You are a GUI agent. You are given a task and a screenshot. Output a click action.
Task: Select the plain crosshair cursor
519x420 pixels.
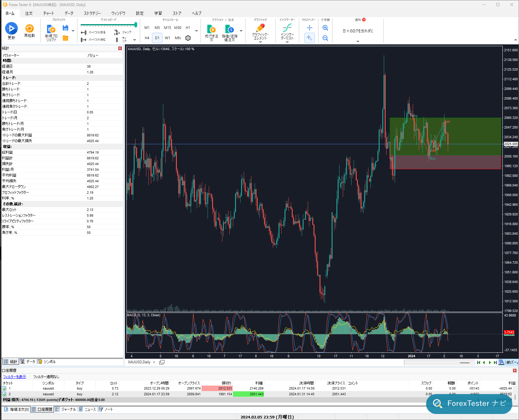point(310,28)
